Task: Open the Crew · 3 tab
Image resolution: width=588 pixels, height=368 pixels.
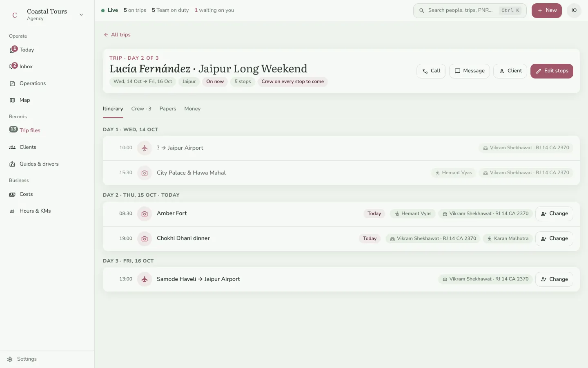Action: [x=141, y=109]
